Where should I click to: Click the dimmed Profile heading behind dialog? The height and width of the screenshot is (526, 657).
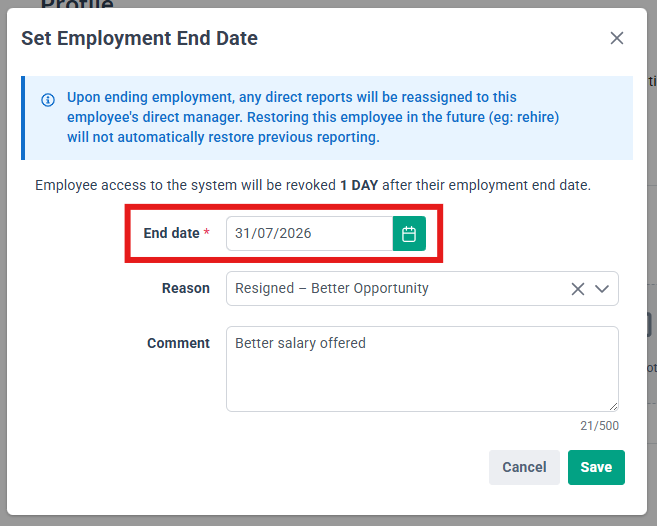(77, 4)
